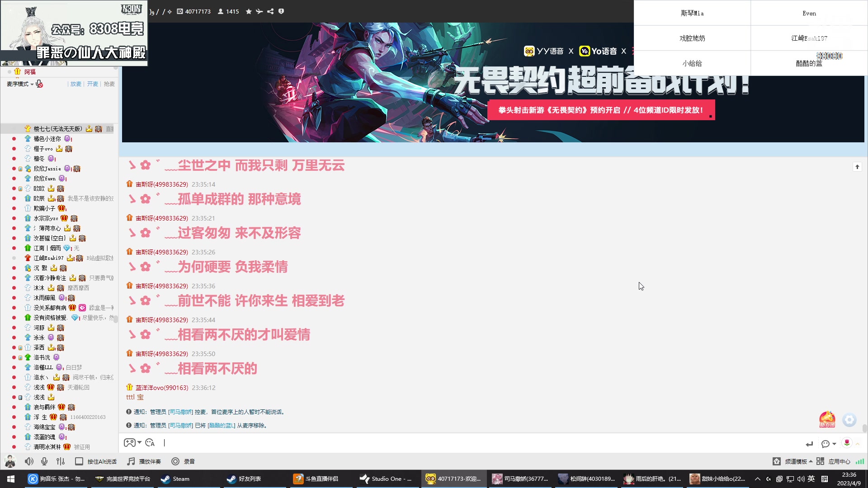Open 应用中心 from the bottom bar
Screen dimensions: 868x488
pyautogui.click(x=840, y=461)
